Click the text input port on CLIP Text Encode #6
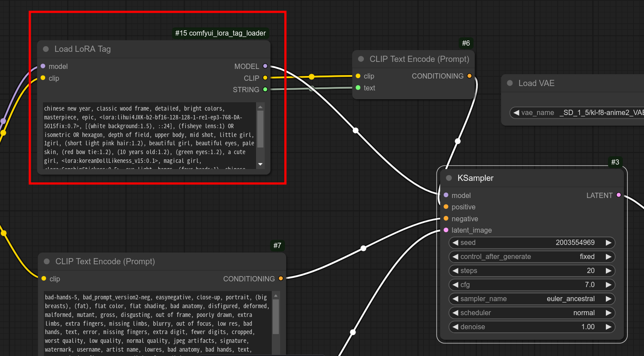This screenshot has width=644, height=356. tap(358, 88)
